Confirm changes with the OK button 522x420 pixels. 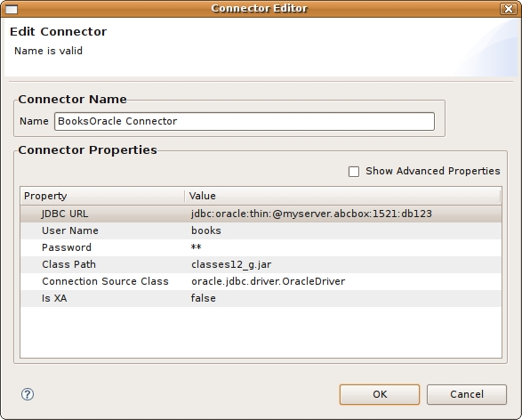(x=380, y=394)
